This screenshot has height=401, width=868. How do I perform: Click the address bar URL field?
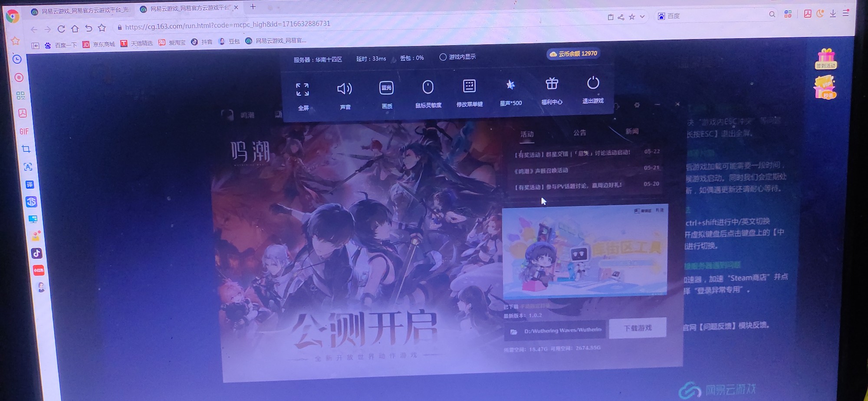(227, 25)
